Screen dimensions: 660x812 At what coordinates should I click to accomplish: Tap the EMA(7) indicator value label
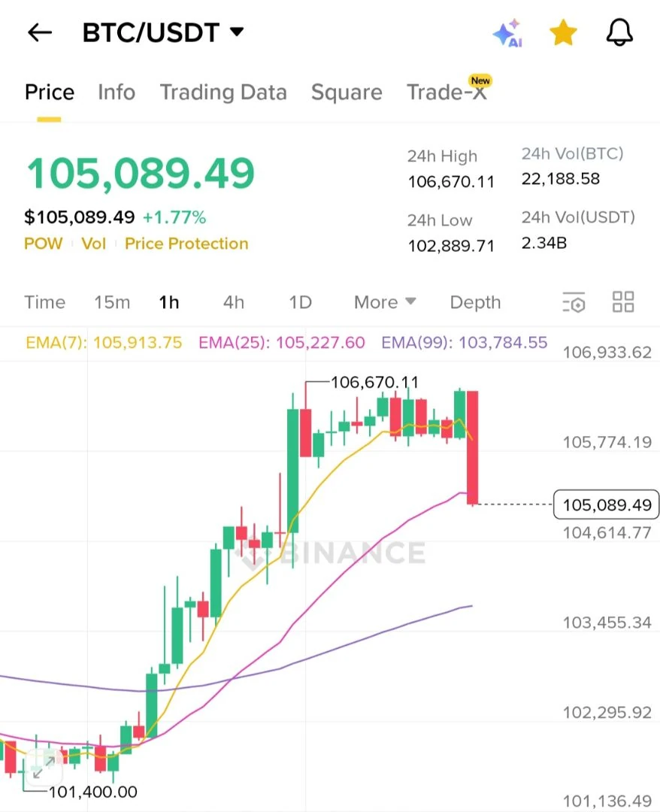tap(104, 342)
